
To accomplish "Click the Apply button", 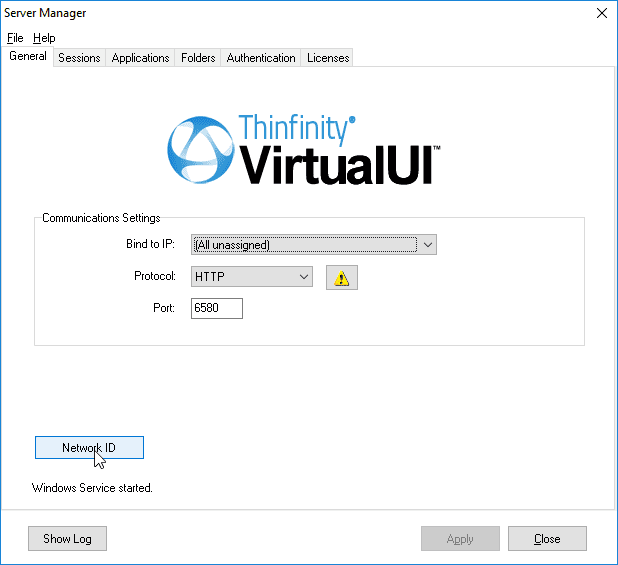I will pyautogui.click(x=460, y=539).
